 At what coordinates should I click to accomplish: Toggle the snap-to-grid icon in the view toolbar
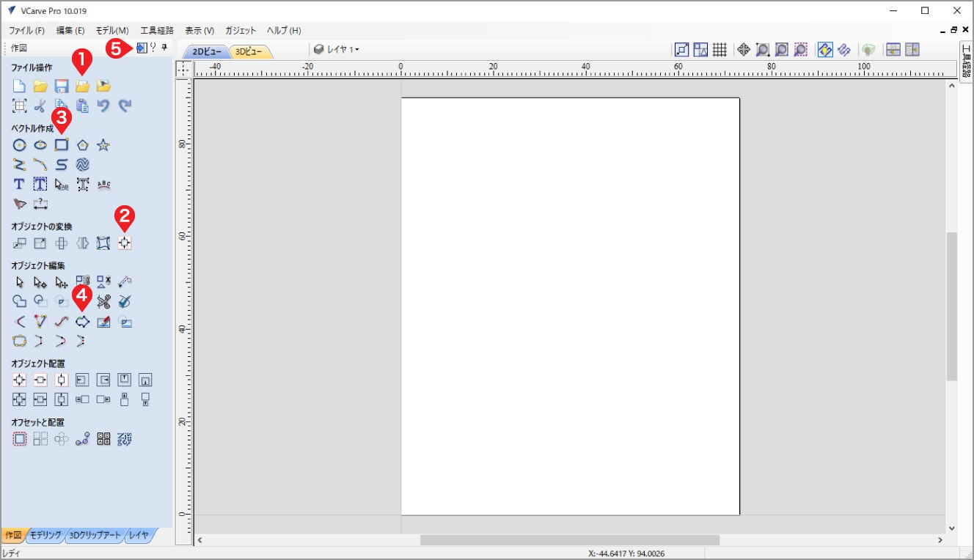pyautogui.click(x=719, y=50)
